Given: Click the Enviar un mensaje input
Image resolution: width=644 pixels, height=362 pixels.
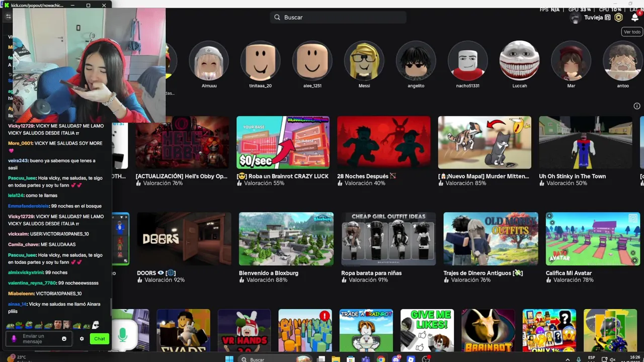Looking at the screenshot, I should (39, 339).
